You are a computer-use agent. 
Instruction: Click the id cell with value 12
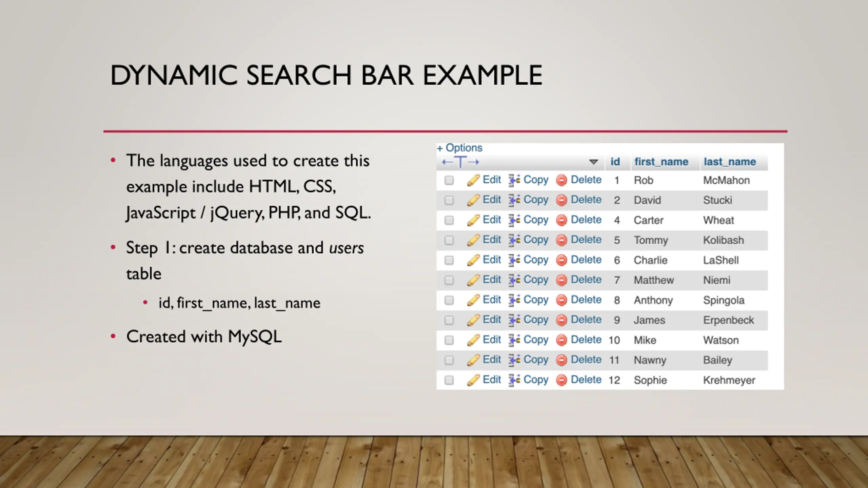point(614,380)
